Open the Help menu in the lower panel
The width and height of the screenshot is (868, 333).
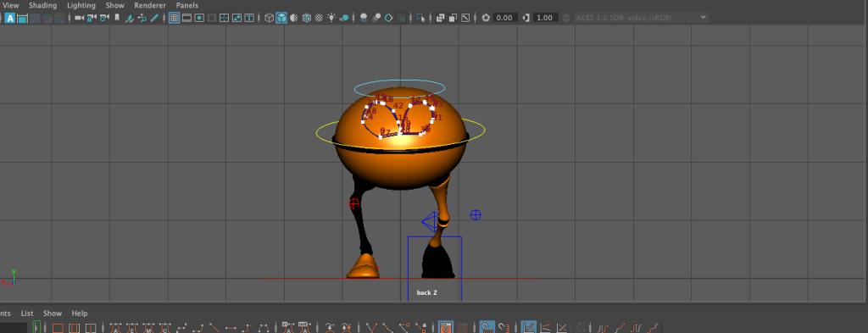(x=80, y=313)
